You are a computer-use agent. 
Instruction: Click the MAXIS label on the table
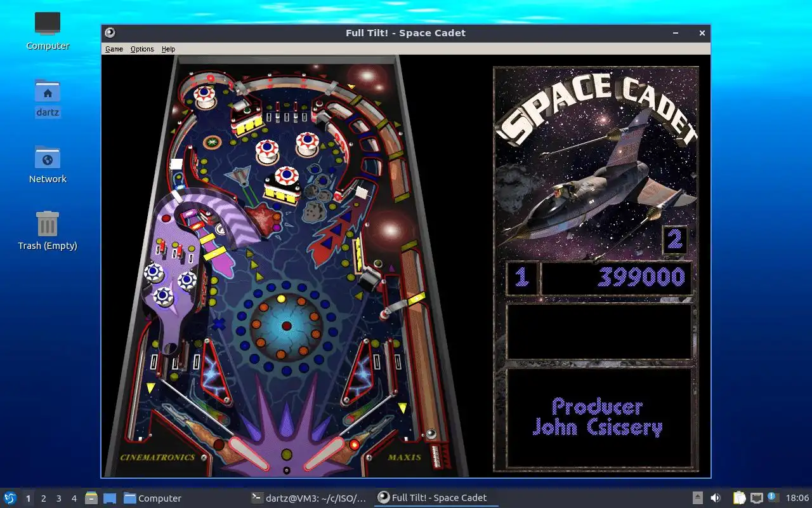point(404,457)
